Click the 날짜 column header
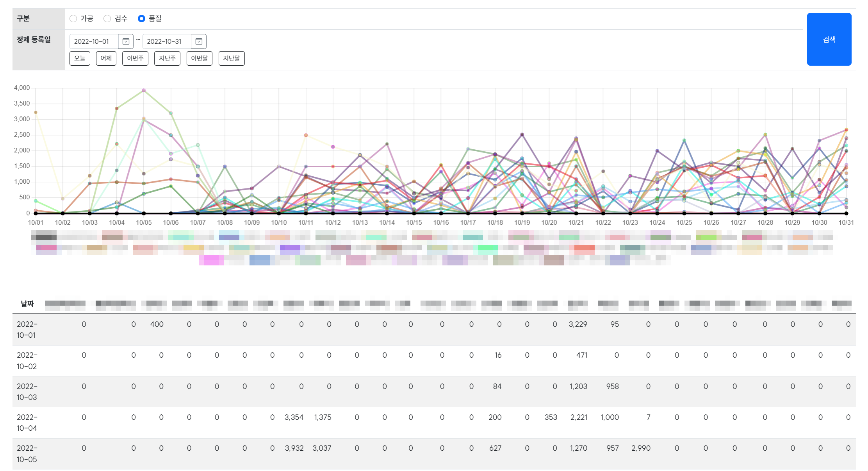Viewport: 868px width, 471px height. (x=27, y=304)
